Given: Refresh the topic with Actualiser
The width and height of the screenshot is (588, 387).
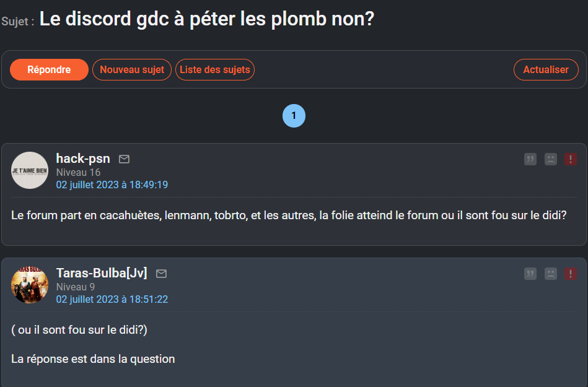Looking at the screenshot, I should 546,70.
